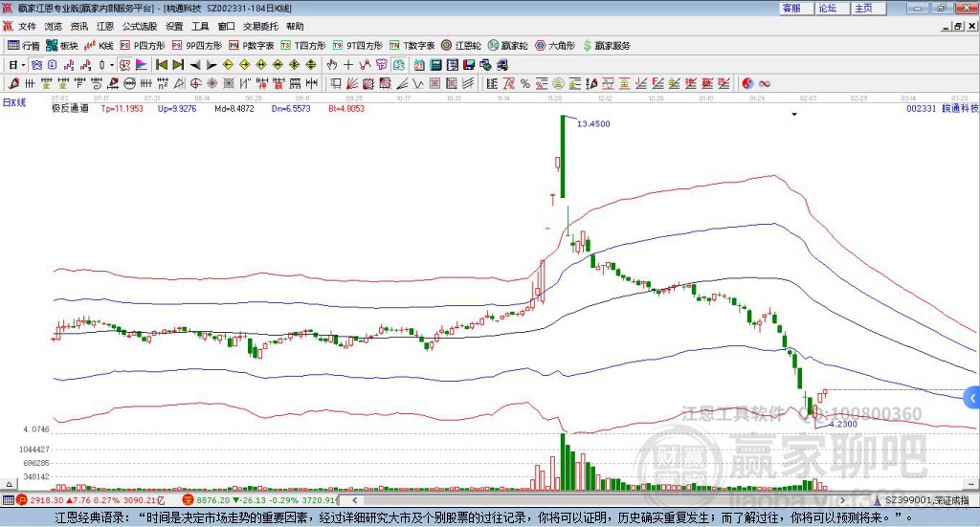Select the percent % line tool
980x527 pixels.
525,83
